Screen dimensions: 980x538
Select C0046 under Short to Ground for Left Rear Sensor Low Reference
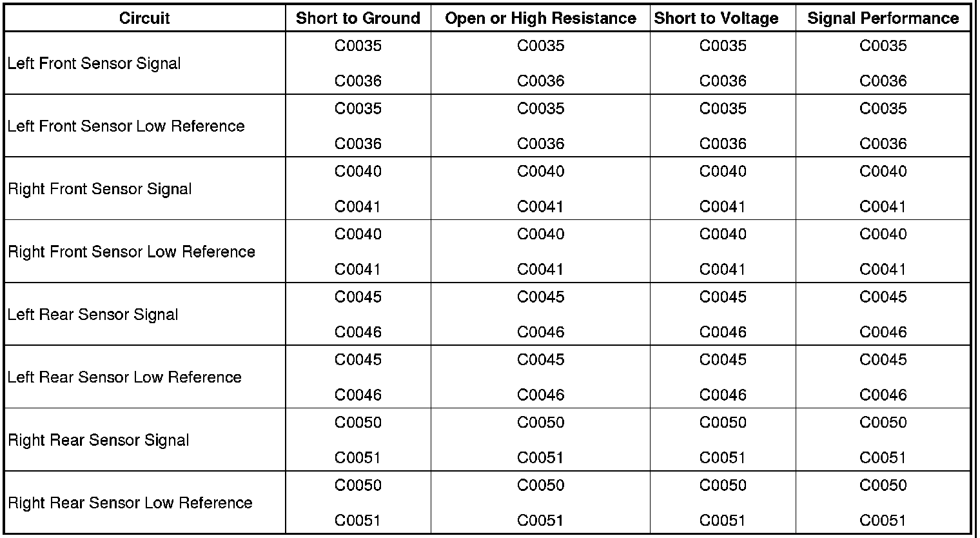[358, 395]
